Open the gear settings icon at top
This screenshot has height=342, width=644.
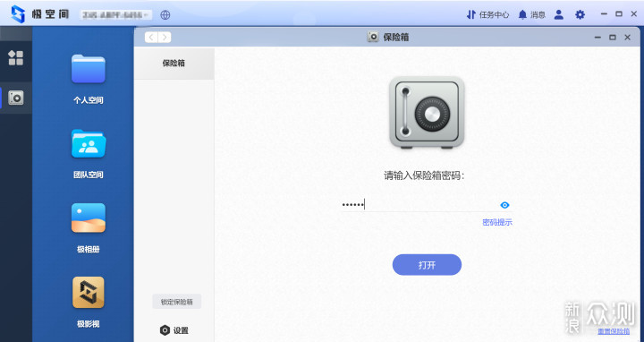coord(580,15)
